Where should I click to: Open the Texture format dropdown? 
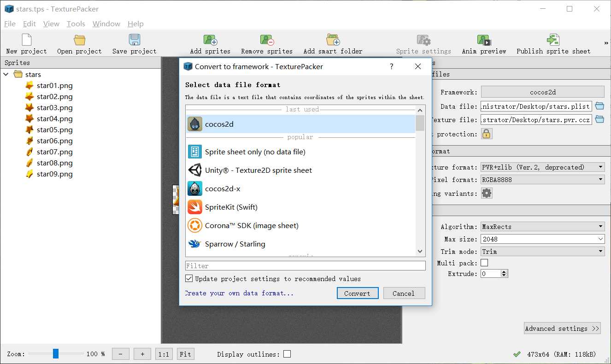(x=543, y=167)
